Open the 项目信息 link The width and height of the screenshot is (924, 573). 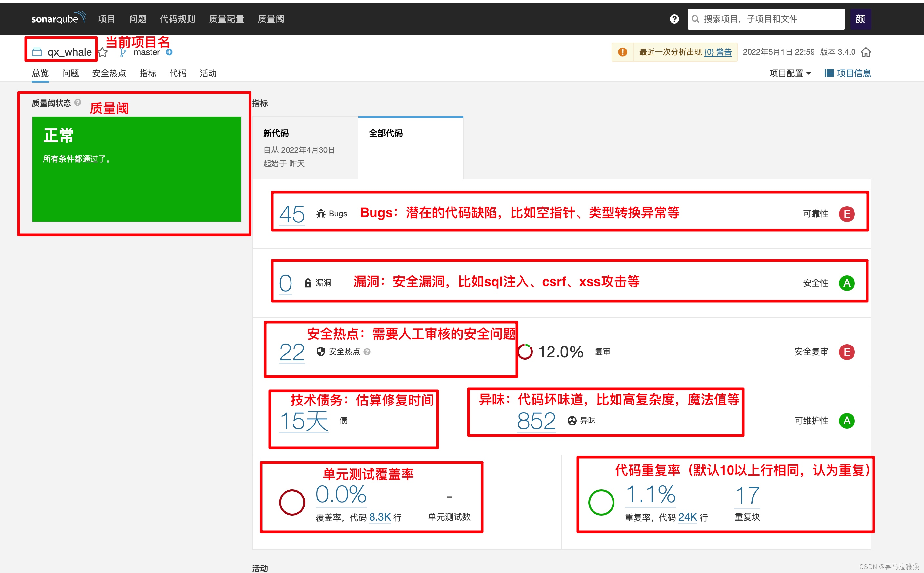[854, 73]
